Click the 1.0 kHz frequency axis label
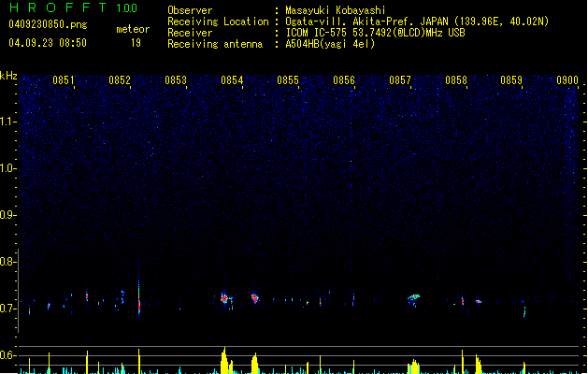 (8, 168)
